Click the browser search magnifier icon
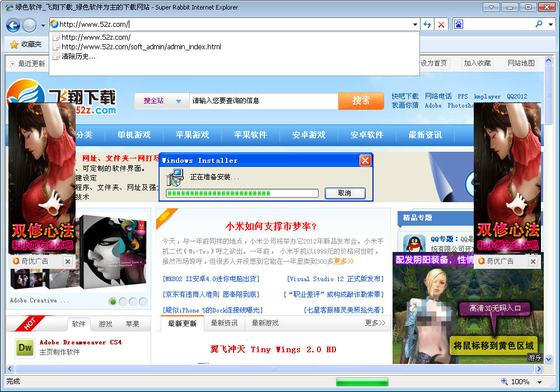This screenshot has width=560, height=392. pos(539,24)
